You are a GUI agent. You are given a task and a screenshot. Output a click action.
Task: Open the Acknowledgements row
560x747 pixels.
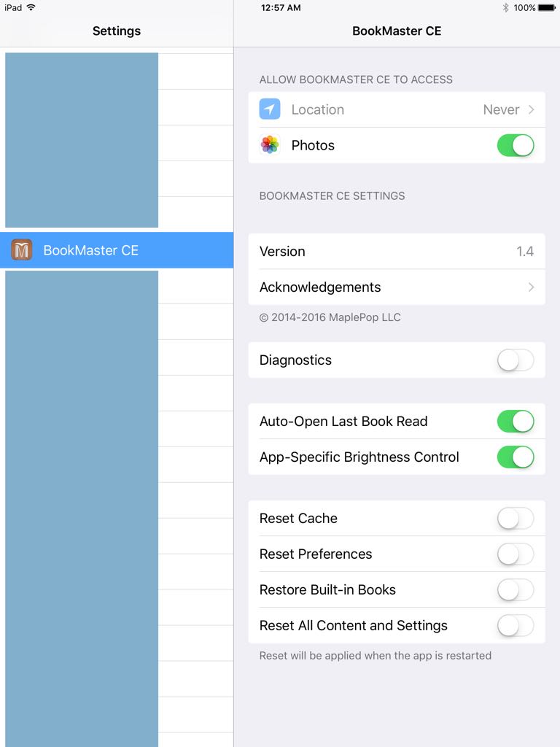point(397,287)
